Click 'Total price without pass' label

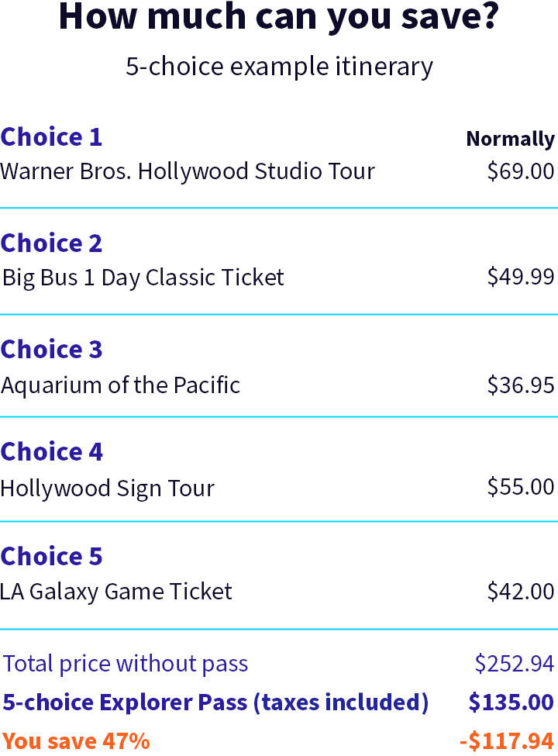[126, 664]
